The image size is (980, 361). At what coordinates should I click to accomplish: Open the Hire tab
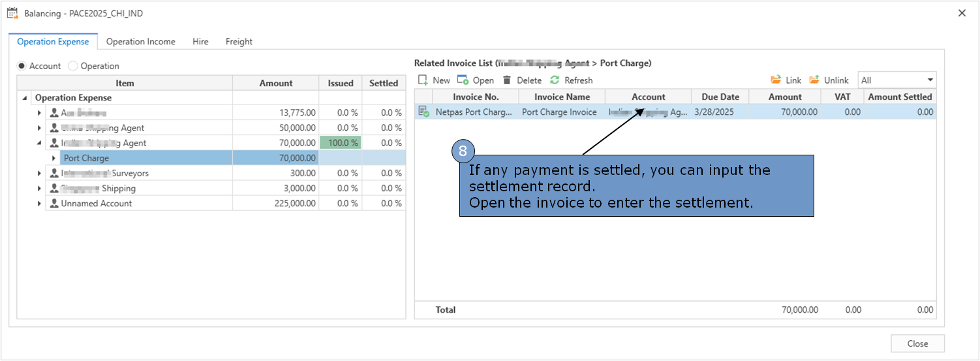click(x=200, y=42)
